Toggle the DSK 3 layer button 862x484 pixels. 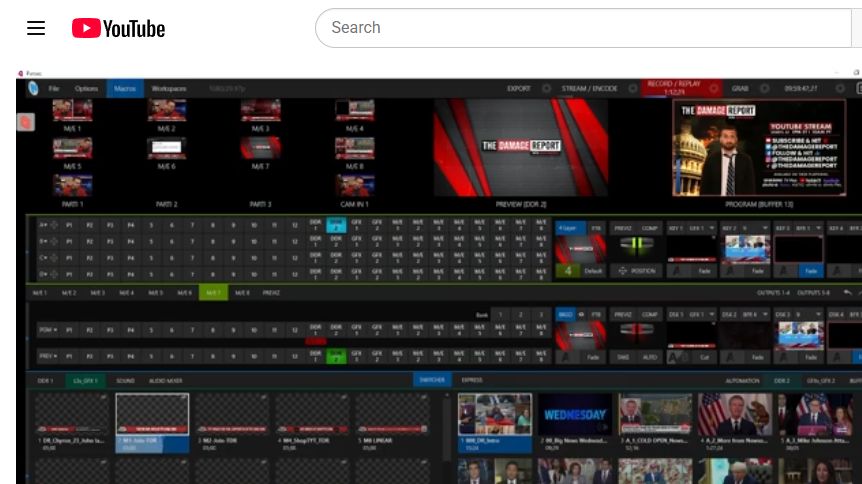pos(783,315)
